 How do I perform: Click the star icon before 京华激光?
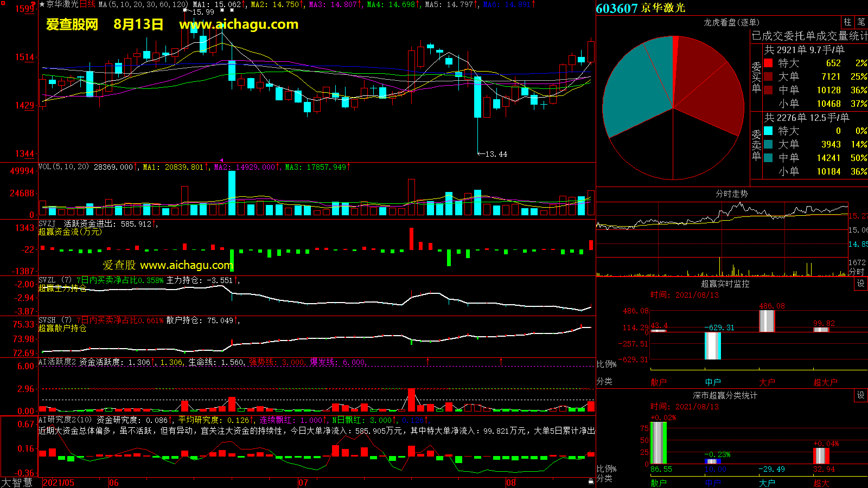[42, 4]
